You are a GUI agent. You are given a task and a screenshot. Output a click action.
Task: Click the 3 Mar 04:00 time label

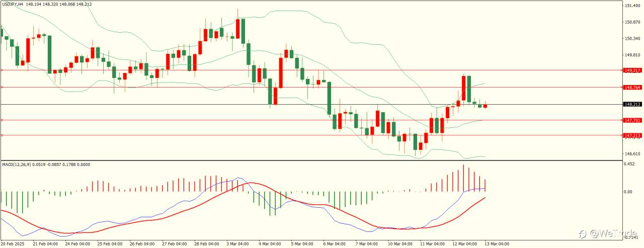click(x=238, y=244)
